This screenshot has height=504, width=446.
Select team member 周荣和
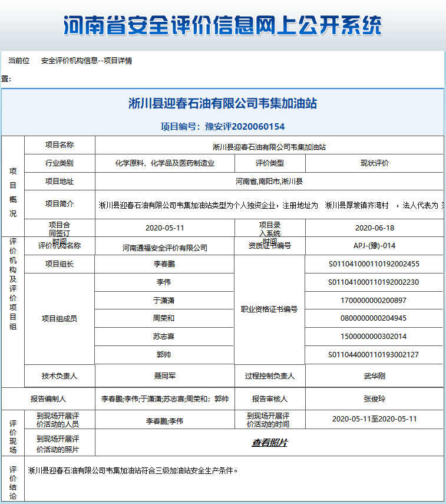point(164,318)
